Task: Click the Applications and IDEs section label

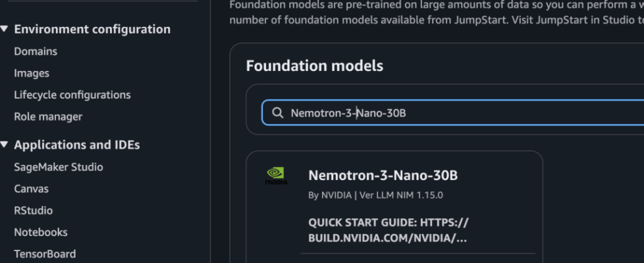Action: (77, 145)
